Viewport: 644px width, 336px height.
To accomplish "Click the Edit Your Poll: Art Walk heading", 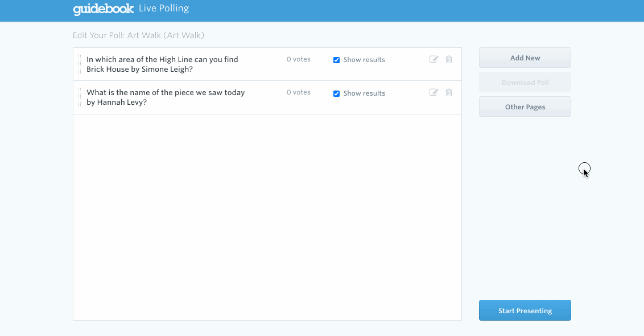I will 138,35.
